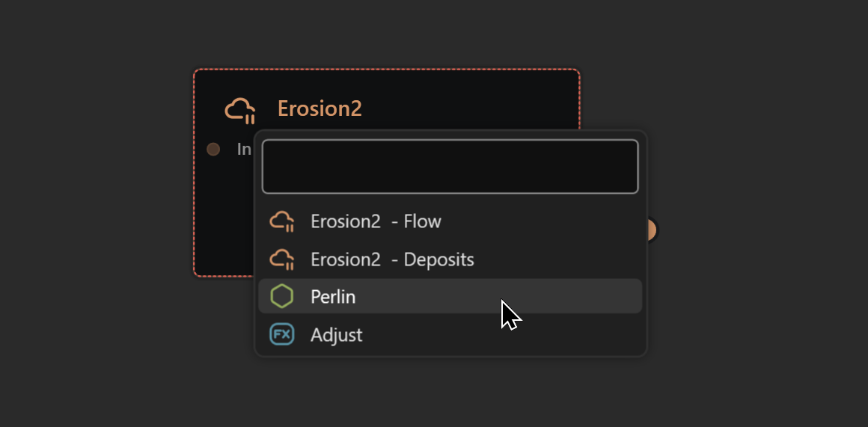Screen dimensions: 868x427
Task: Click the orange output port on the node's right edge
Action: click(651, 230)
